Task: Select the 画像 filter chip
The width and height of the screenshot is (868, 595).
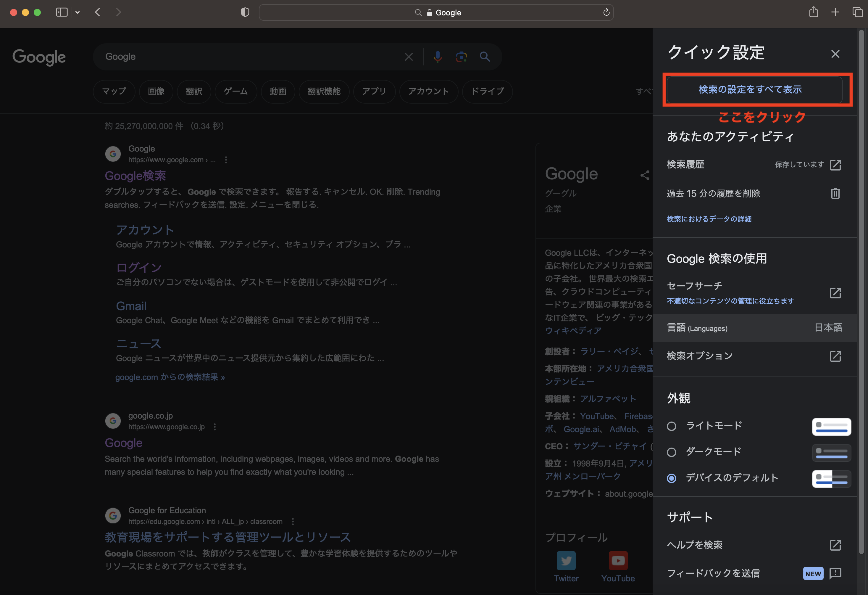Action: [156, 91]
